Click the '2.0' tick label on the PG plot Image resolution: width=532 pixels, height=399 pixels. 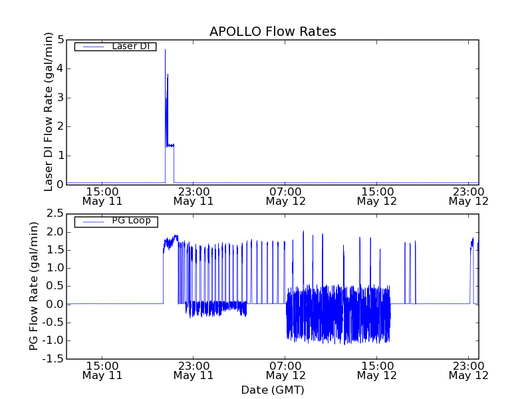click(x=55, y=232)
